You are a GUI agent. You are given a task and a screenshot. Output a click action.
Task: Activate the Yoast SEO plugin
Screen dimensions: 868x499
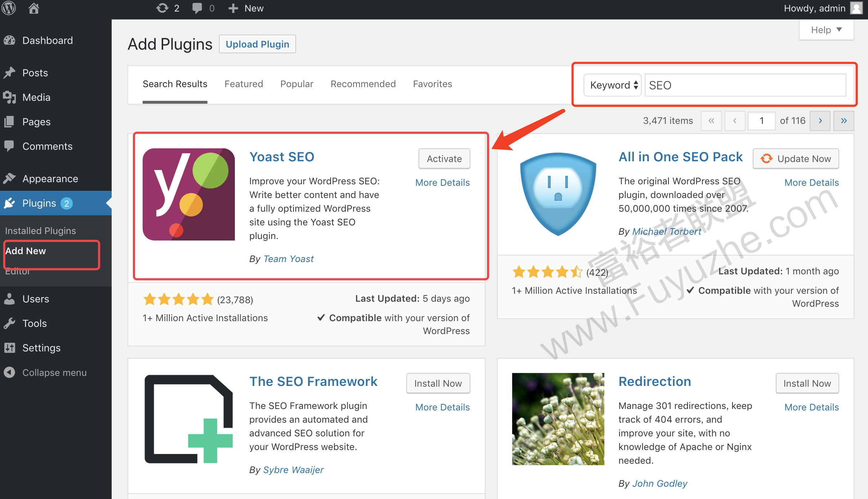444,159
